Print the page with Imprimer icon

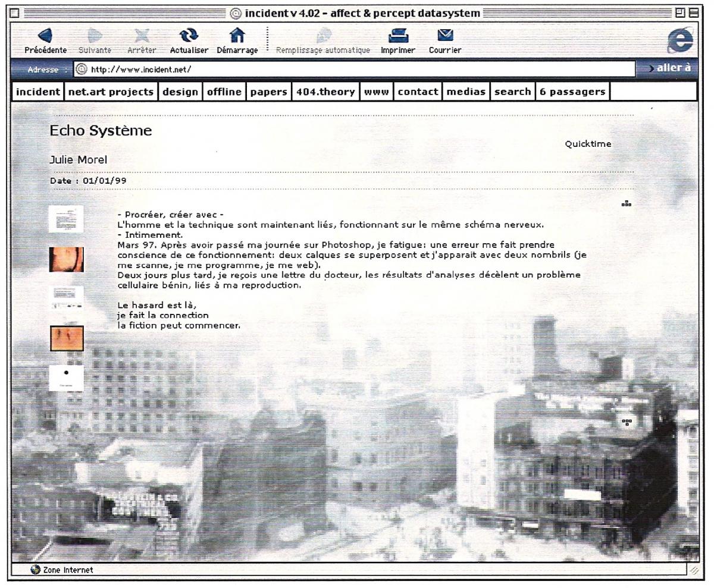point(397,37)
